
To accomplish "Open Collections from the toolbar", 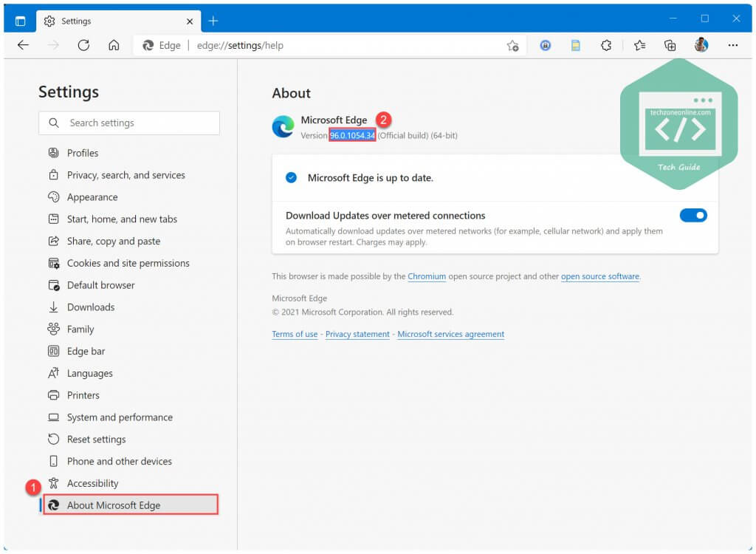I will 670,45.
